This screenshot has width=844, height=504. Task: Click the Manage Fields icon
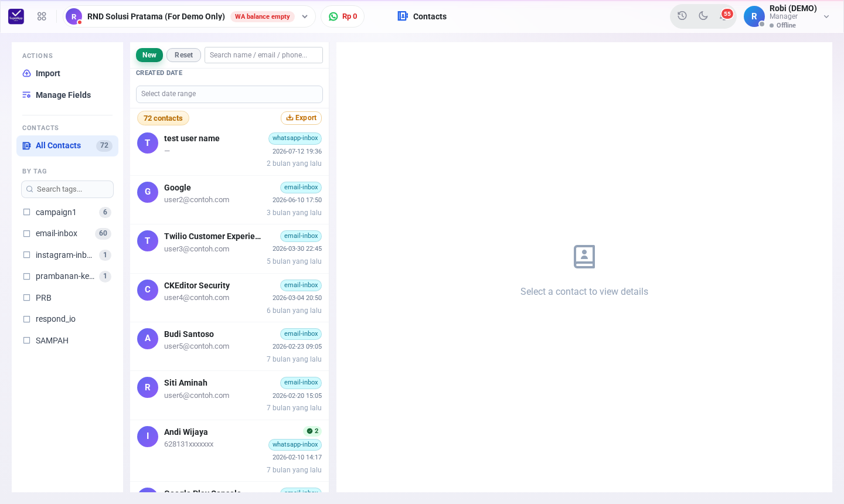tap(26, 95)
